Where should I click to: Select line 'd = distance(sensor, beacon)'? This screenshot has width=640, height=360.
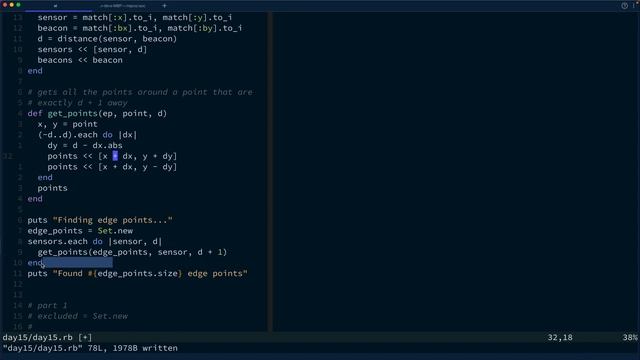pyautogui.click(x=107, y=39)
